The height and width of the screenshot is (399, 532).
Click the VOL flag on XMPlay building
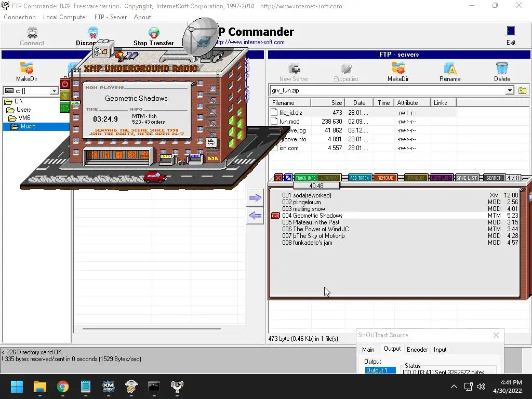tap(75, 102)
